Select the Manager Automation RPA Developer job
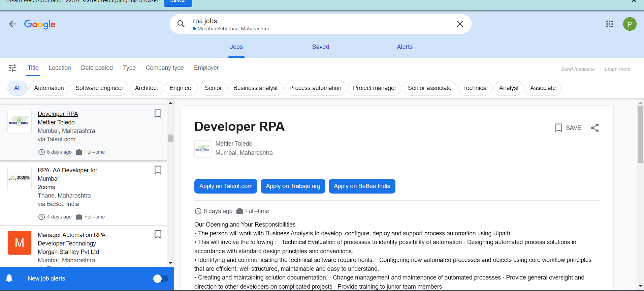 [84, 246]
